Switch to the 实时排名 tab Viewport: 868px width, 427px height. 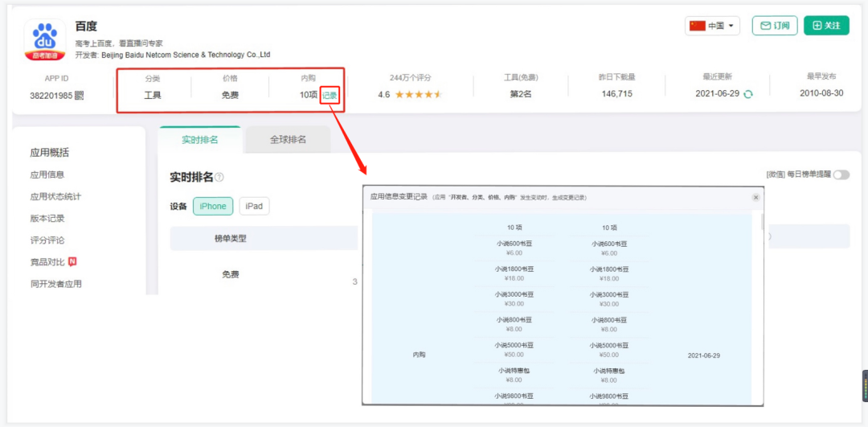(x=200, y=140)
